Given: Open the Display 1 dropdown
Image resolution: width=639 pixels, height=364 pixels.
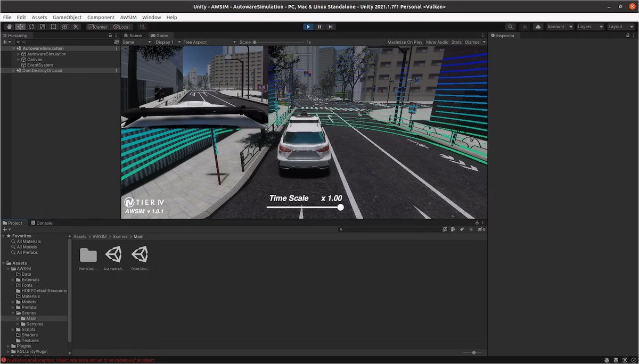Looking at the screenshot, I should point(168,42).
